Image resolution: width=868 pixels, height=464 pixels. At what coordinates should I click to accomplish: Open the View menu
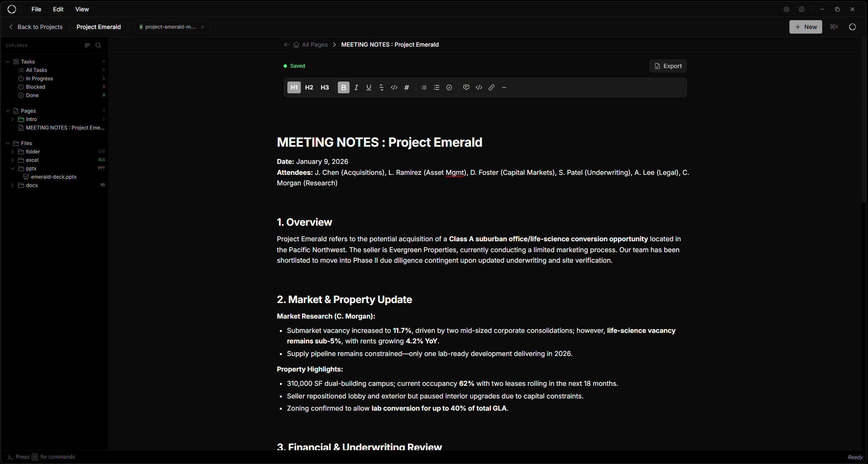[82, 9]
